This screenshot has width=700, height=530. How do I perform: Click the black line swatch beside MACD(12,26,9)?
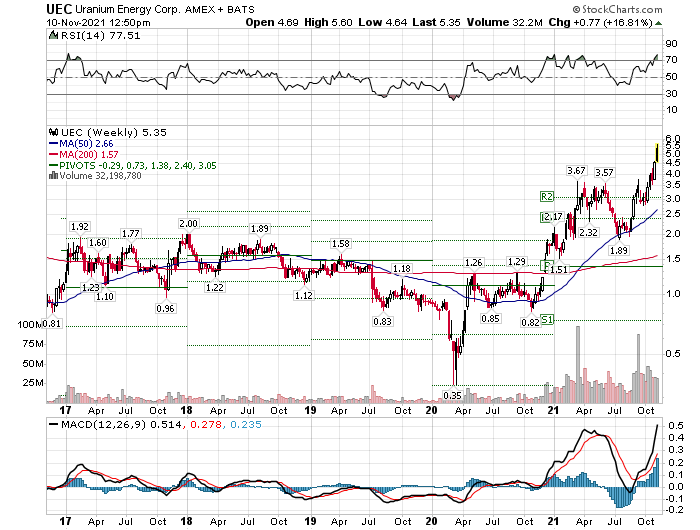tap(53, 424)
